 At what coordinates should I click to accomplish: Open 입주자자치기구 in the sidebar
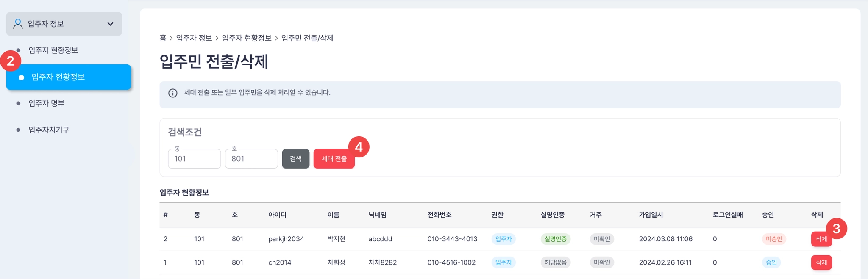(49, 130)
